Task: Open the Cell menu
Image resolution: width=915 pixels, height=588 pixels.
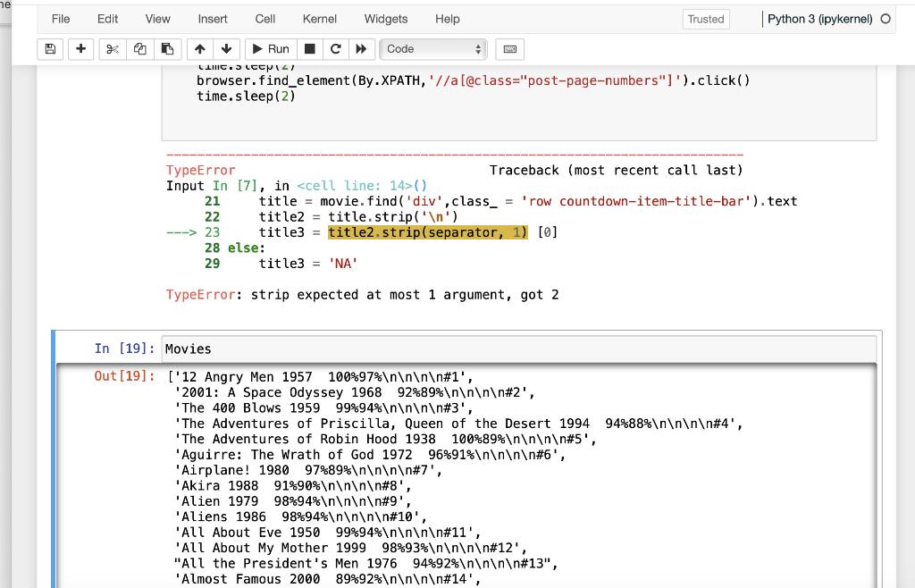Action: click(x=264, y=19)
